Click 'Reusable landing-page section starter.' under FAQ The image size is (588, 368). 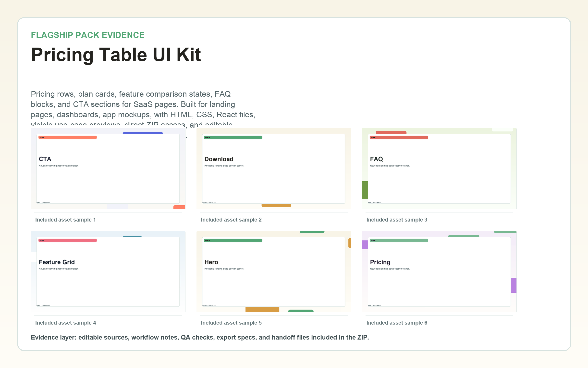tap(390, 166)
